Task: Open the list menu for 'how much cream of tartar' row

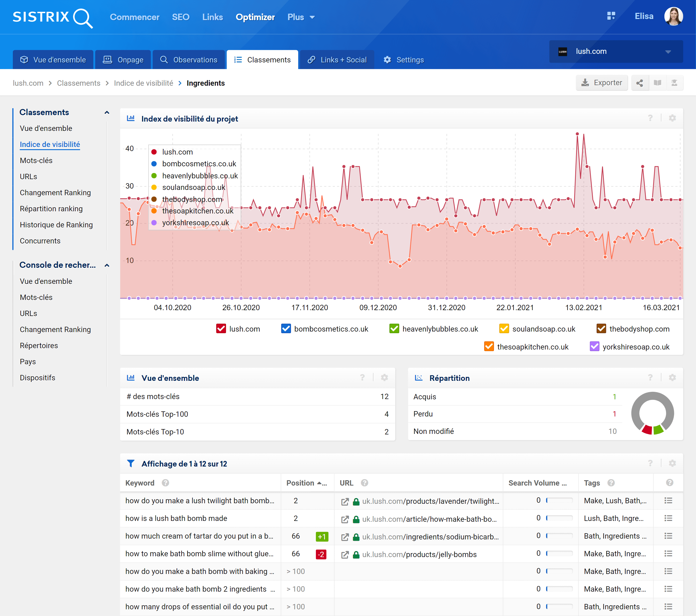Action: point(668,536)
